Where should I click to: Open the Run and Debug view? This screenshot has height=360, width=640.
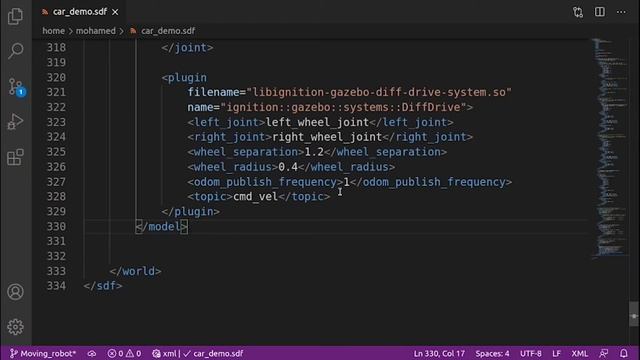(x=16, y=122)
